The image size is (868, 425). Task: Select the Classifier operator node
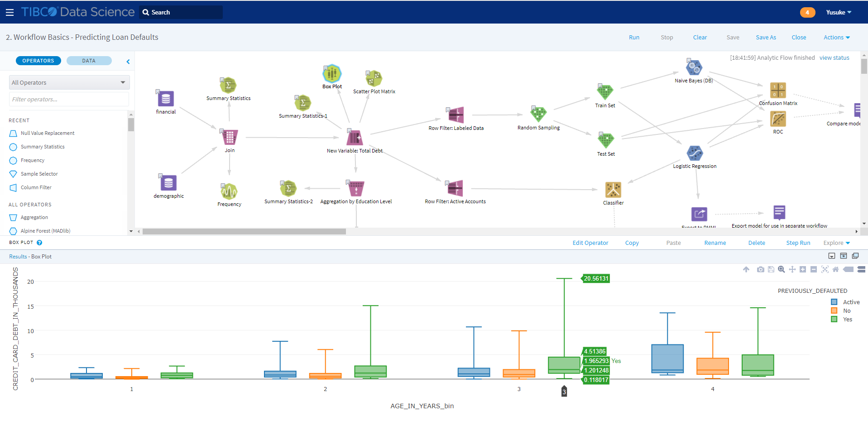613,190
